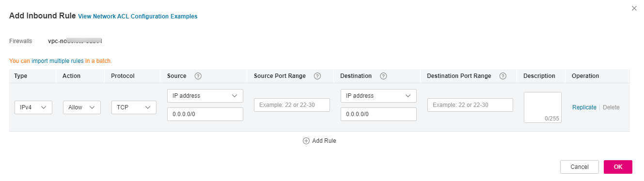Follow the import multiple rules link
This screenshot has height=181, width=644.
coord(58,61)
